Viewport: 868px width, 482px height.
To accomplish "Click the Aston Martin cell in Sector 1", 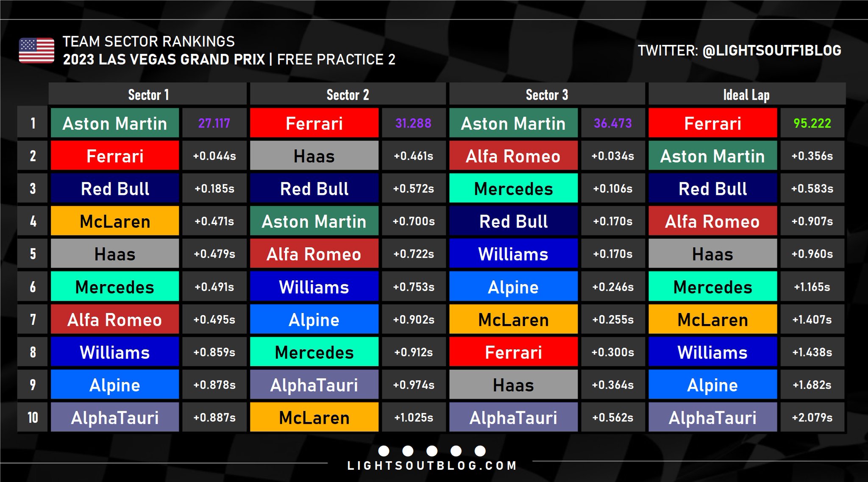I will [115, 123].
